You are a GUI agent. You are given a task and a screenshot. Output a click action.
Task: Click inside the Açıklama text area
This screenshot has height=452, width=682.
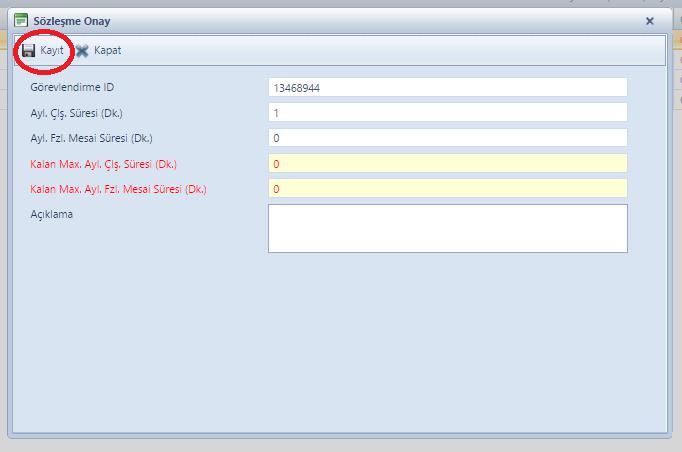447,228
